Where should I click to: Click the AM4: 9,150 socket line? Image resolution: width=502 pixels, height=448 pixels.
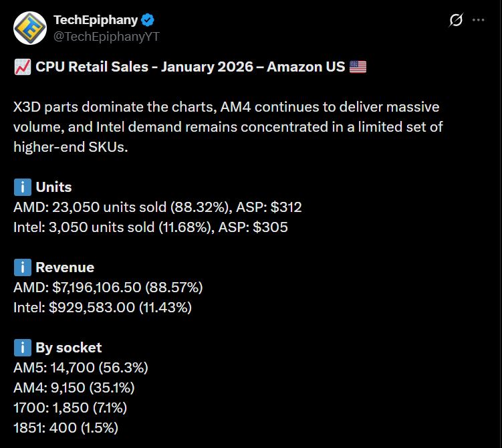tap(78, 387)
